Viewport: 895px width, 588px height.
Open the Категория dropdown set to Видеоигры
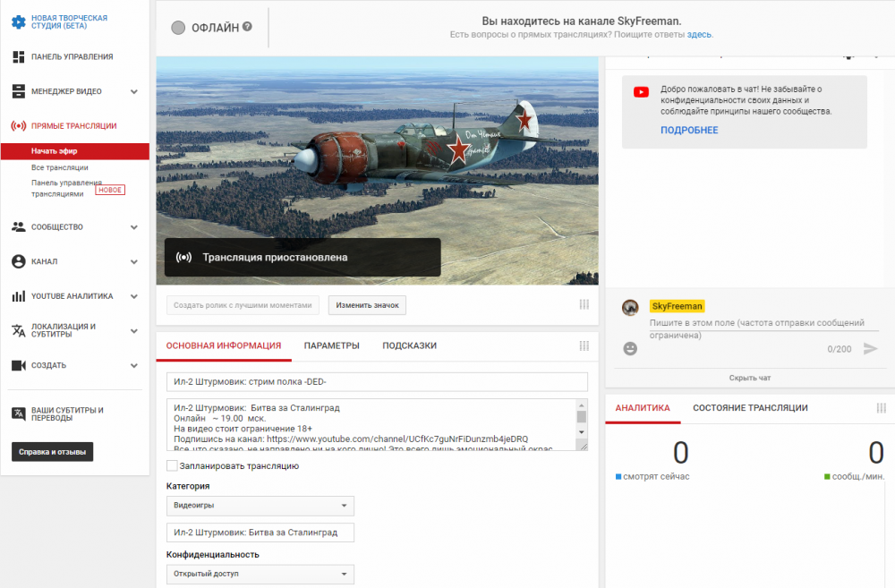pos(260,506)
